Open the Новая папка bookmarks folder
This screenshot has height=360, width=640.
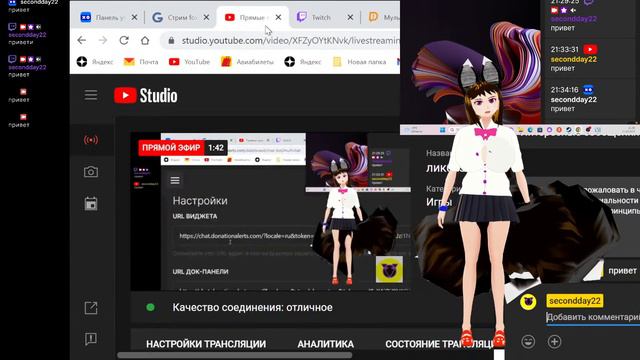point(359,62)
